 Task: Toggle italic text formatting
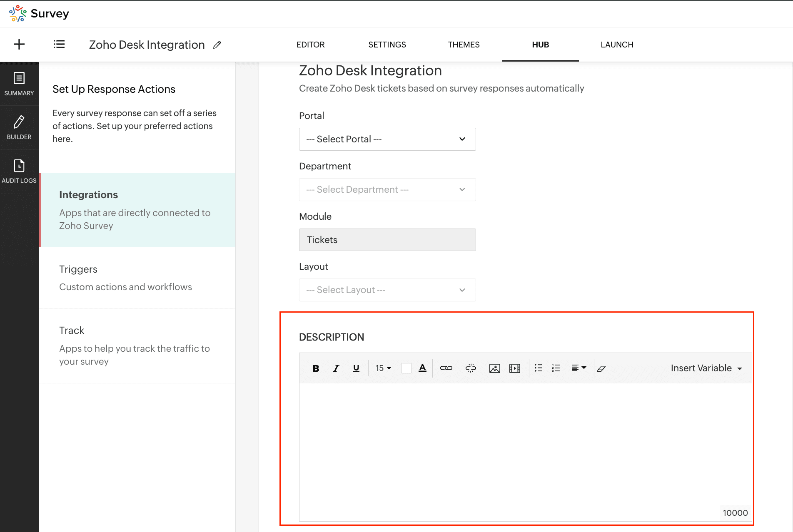coord(336,368)
